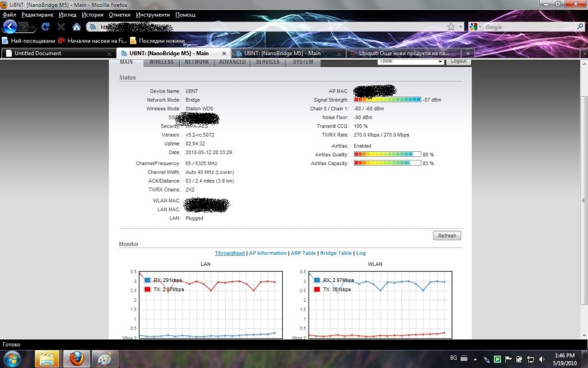Open the ARP Table link

(303, 253)
